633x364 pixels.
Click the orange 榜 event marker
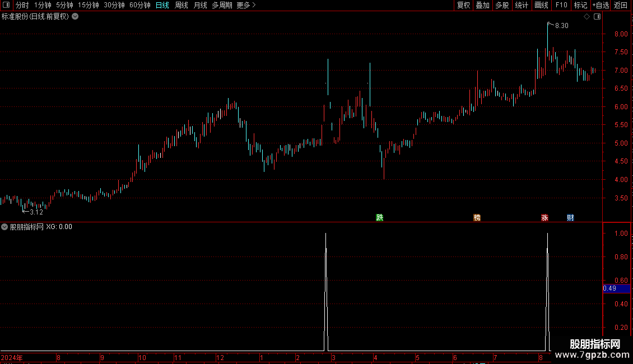(x=477, y=217)
